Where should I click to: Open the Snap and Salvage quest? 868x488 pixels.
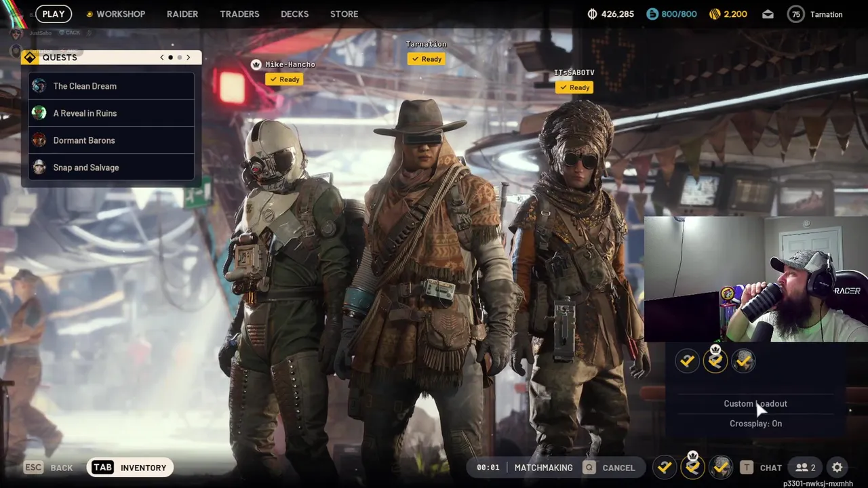pos(111,167)
